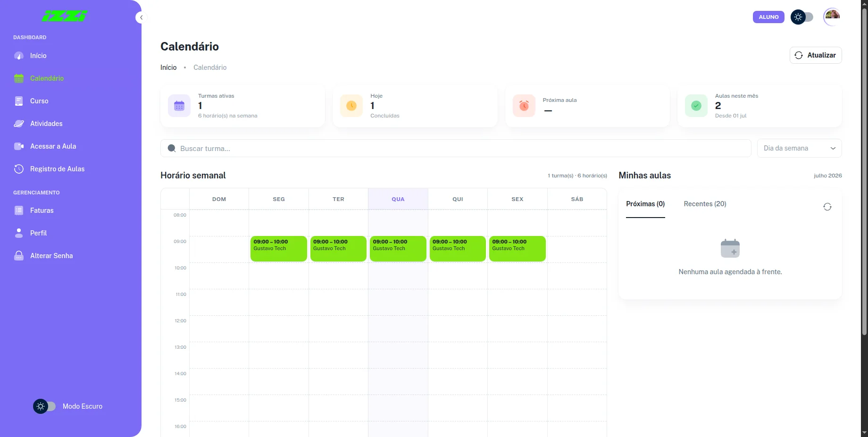Viewport: 868px width, 437px height.
Task: Switch to the Recentes (20) tab
Action: click(705, 204)
